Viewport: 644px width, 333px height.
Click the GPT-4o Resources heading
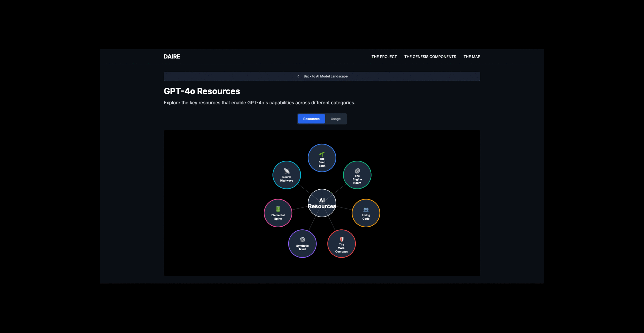(x=202, y=91)
